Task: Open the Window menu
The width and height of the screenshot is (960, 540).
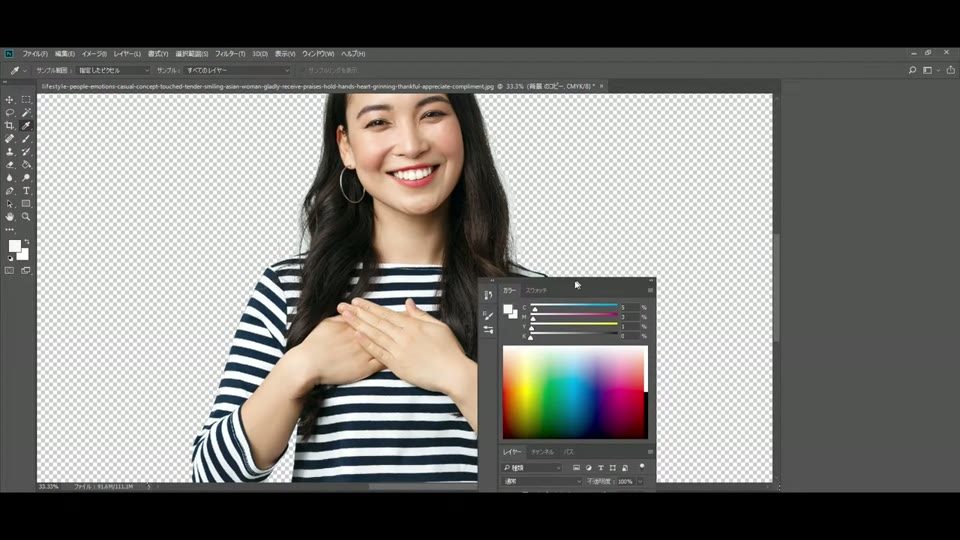Action: tap(318, 54)
